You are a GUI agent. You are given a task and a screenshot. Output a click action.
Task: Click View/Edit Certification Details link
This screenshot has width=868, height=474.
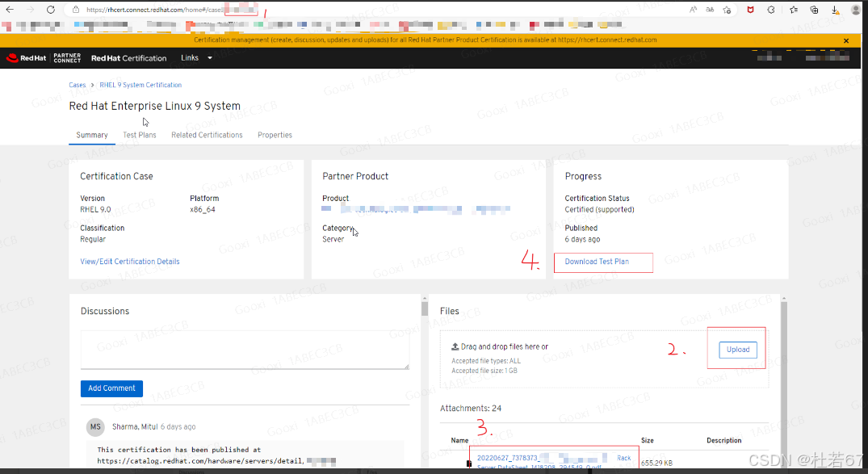[130, 262]
